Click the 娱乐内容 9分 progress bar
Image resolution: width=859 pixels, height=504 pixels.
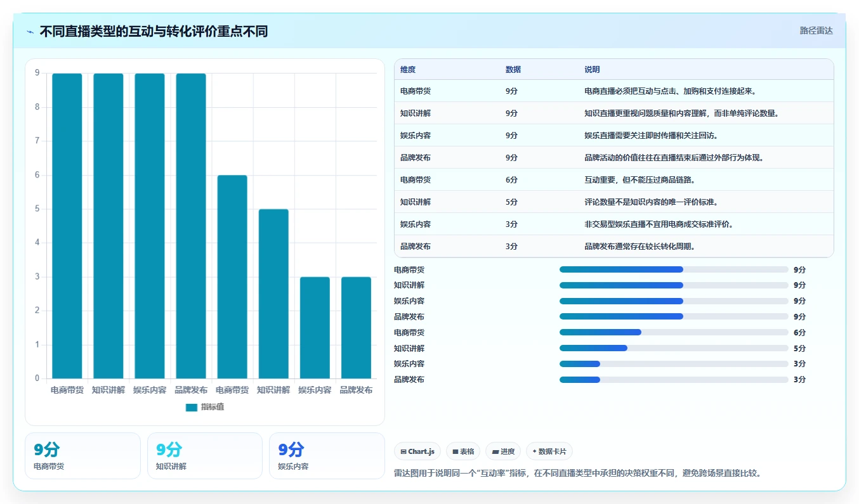point(674,301)
